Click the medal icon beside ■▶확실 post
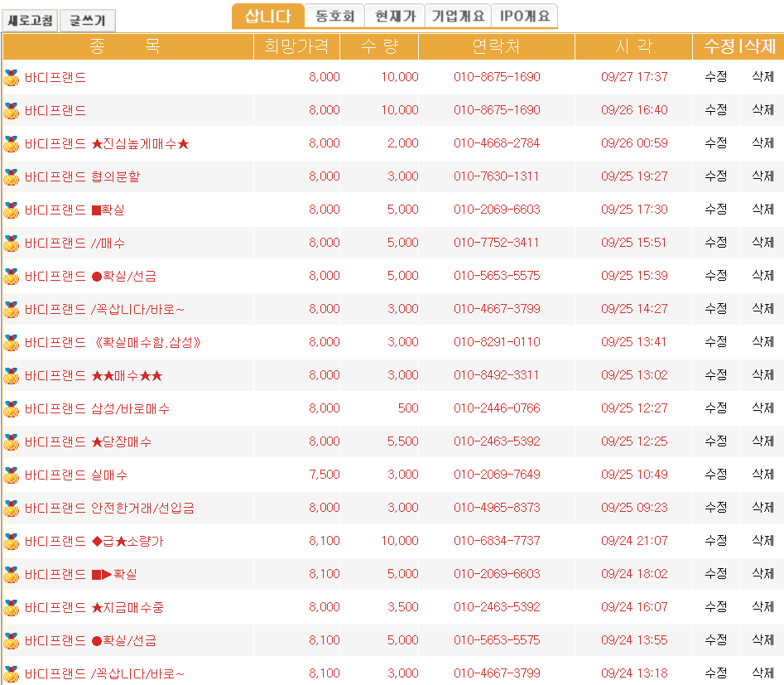Viewport: 784px width, 685px height. click(x=11, y=574)
